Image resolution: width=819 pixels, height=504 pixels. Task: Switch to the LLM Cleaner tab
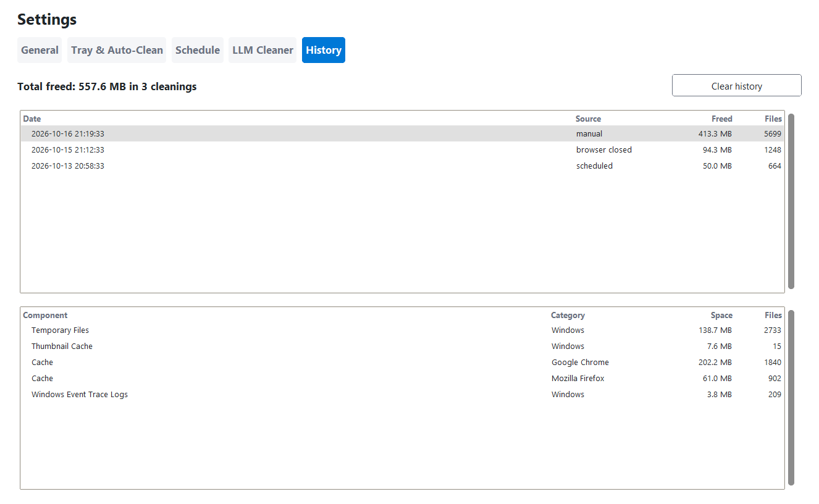(262, 50)
